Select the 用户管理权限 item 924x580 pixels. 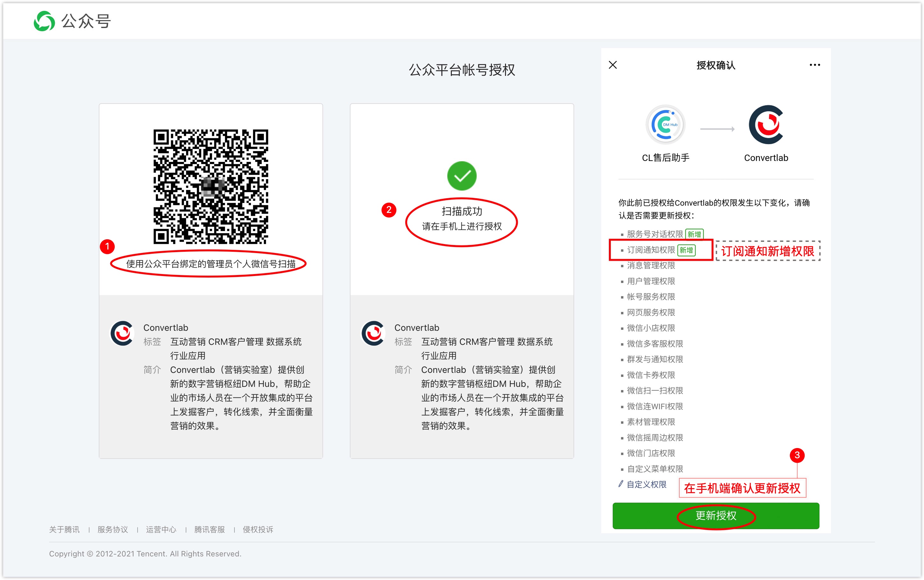click(651, 281)
